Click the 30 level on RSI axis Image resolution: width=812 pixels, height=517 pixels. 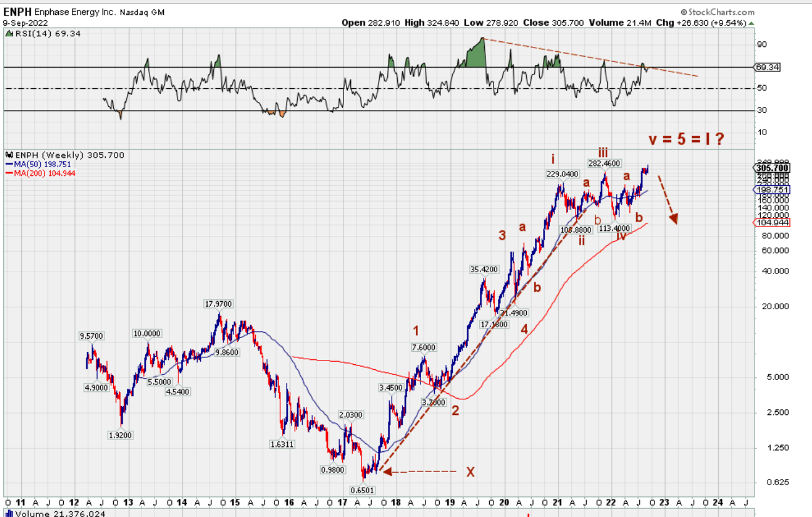761,110
